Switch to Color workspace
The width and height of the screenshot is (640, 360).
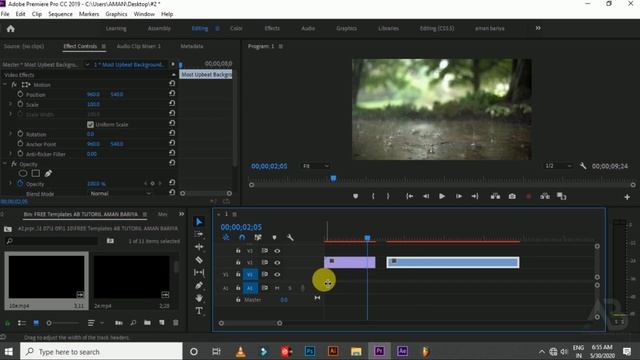tap(236, 28)
